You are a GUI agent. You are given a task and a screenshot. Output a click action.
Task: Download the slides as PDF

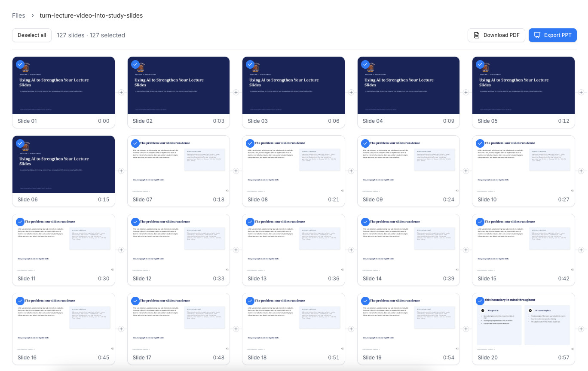pyautogui.click(x=496, y=35)
